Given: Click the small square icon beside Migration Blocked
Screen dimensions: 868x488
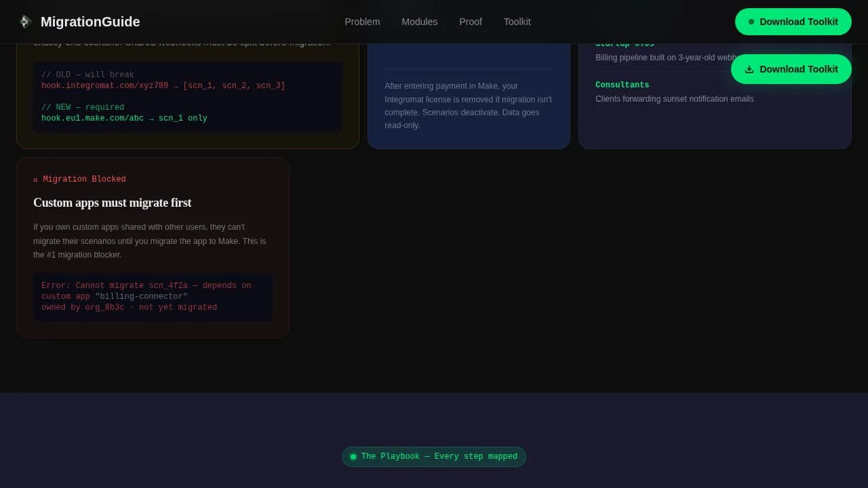Looking at the screenshot, I should [35, 180].
